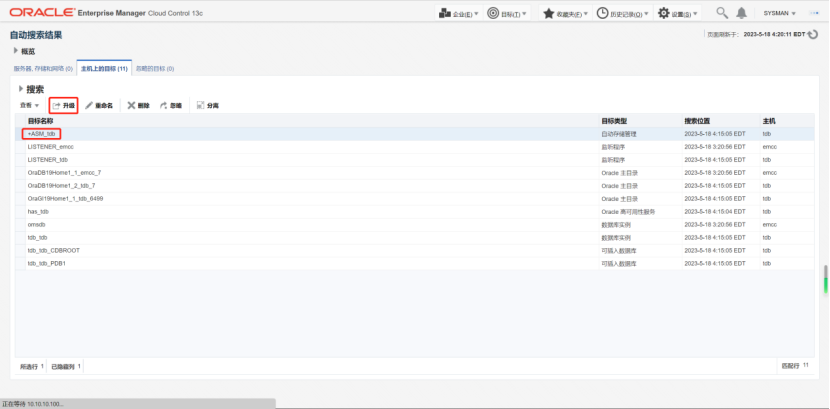Select the OraDB19Home1_2_tdb_7 row

click(x=414, y=186)
